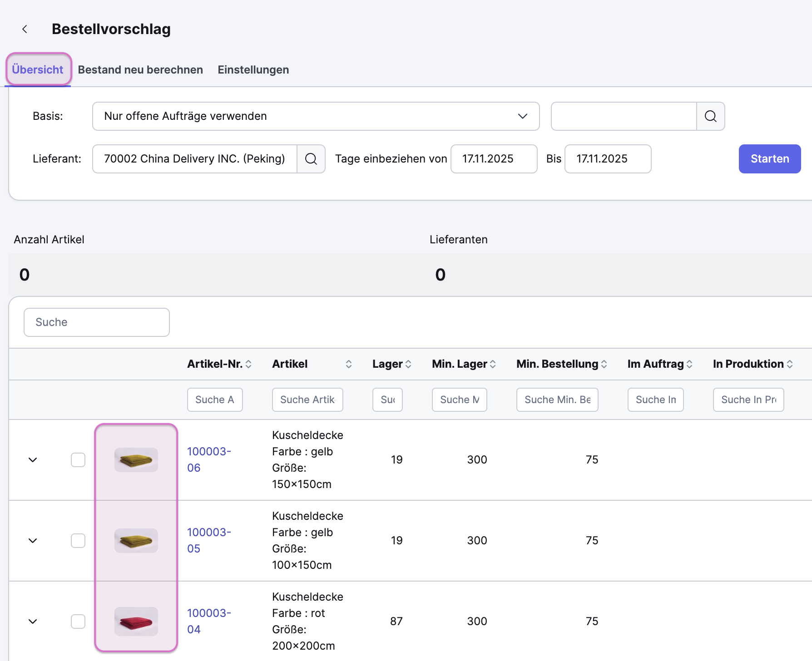
Task: Expand the red Kuscheldecke 100003-04 row
Action: coord(33,622)
